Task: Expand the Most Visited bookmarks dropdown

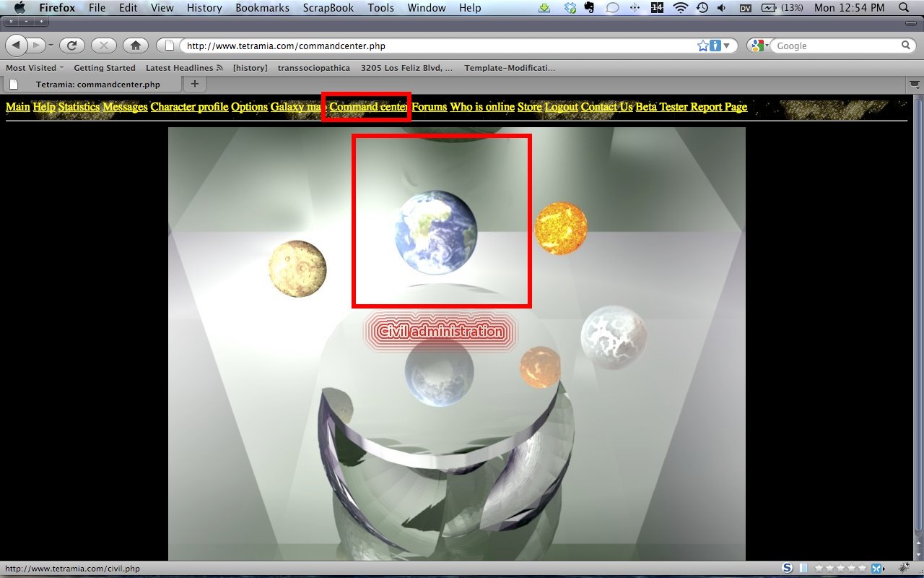Action: [x=35, y=68]
